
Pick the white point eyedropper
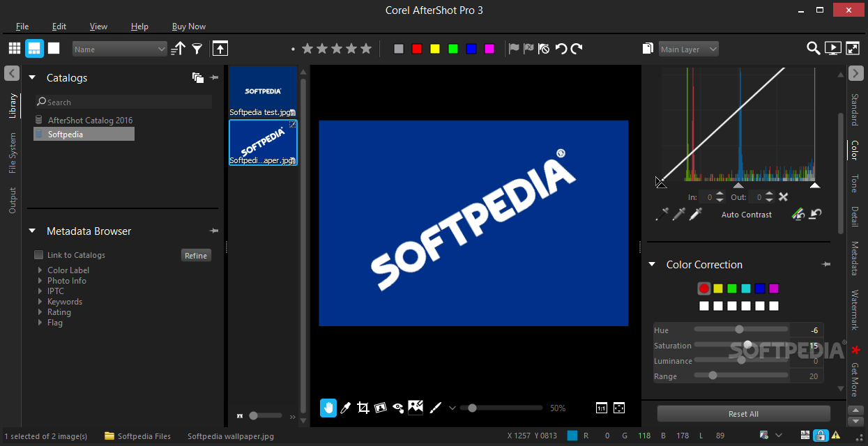[695, 215]
